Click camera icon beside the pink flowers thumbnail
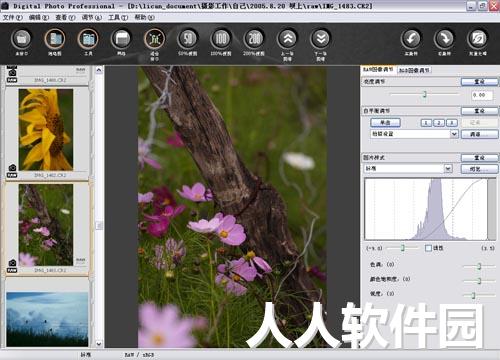This screenshot has width=500, height=360. click(12, 263)
